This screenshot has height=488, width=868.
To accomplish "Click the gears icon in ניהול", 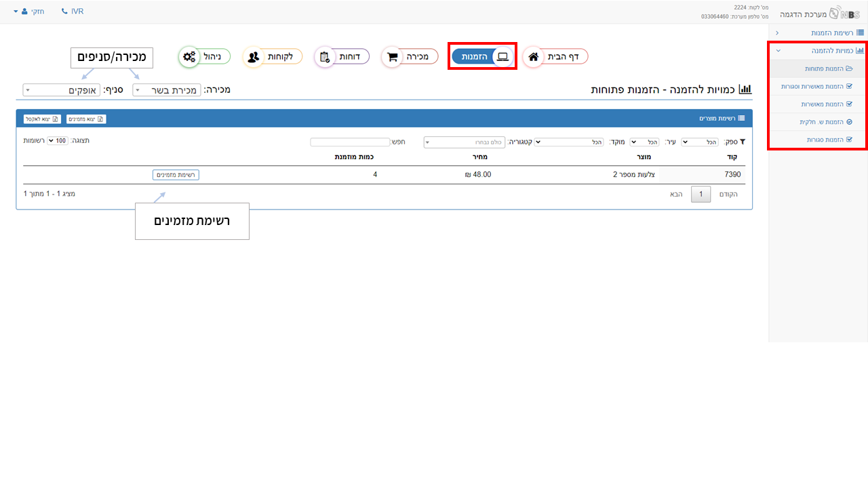I will (x=189, y=57).
